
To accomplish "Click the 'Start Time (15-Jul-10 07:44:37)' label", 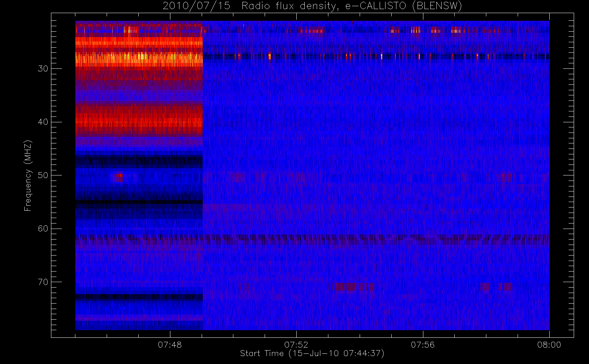I will [312, 353].
